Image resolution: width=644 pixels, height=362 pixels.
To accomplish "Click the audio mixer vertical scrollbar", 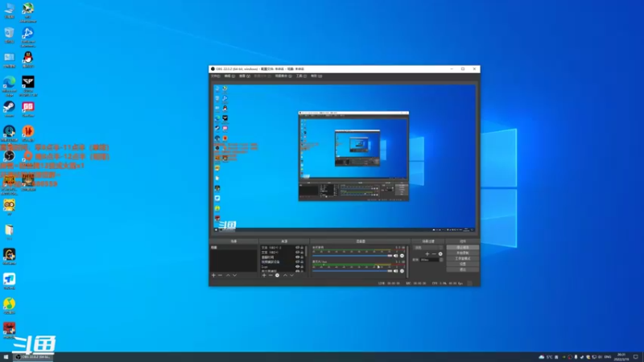I will tap(407, 262).
